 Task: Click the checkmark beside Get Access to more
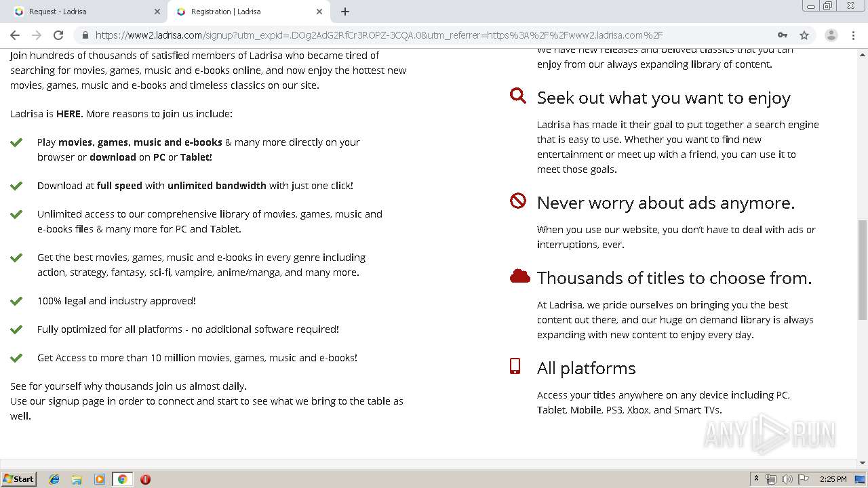[x=16, y=358]
